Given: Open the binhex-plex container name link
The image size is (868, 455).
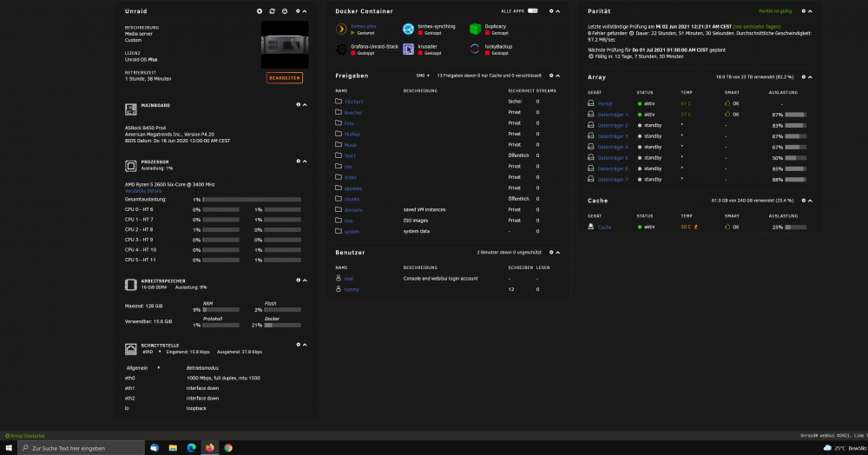Looking at the screenshot, I should [363, 26].
